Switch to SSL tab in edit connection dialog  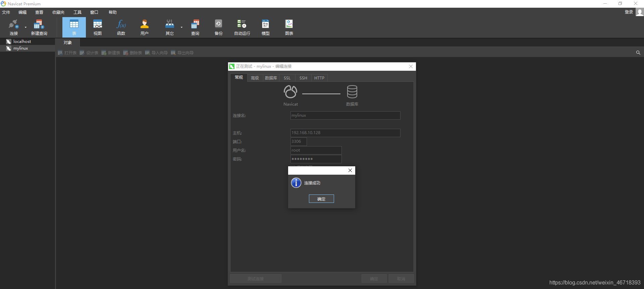(x=287, y=78)
